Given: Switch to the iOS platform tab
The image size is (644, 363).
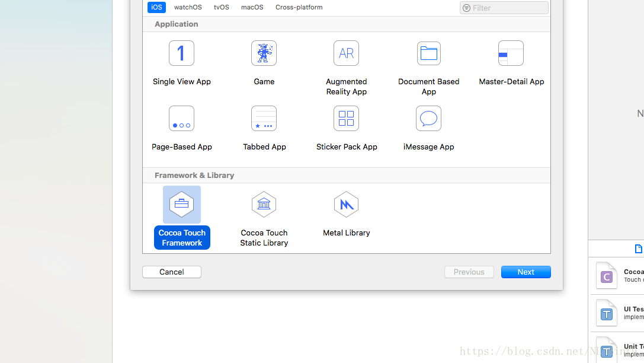Looking at the screenshot, I should (156, 7).
